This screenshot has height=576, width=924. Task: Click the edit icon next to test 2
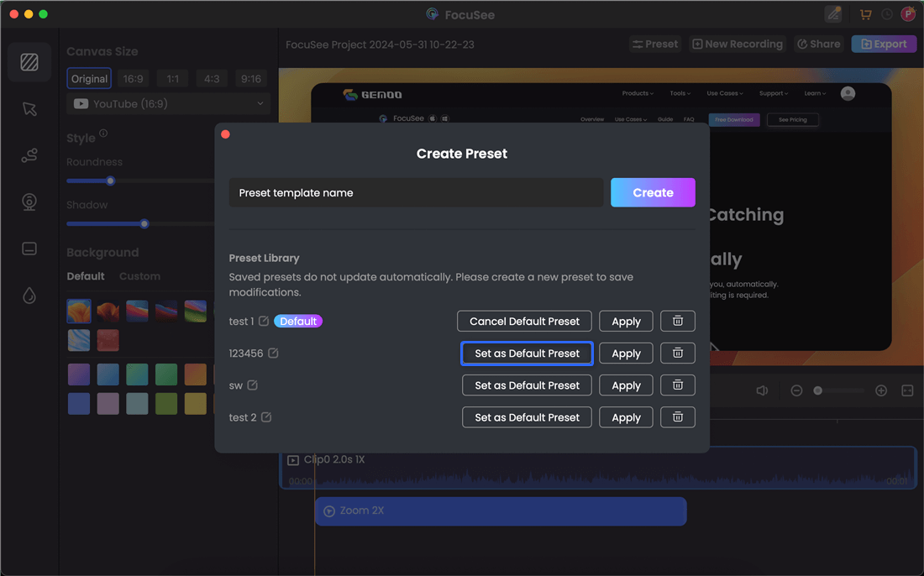pos(266,417)
